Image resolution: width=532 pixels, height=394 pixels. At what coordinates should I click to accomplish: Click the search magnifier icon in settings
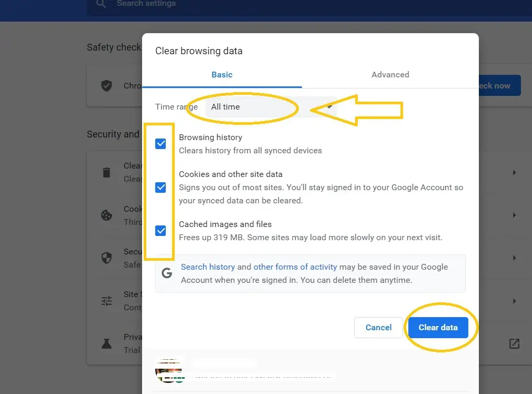101,4
